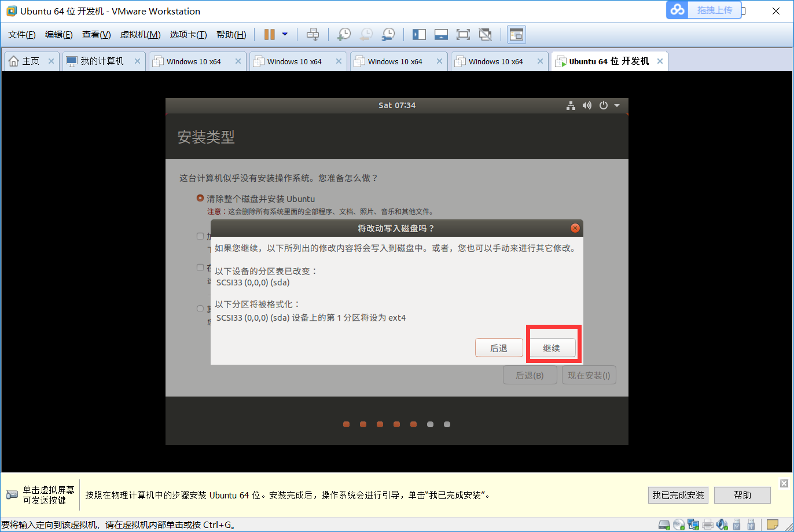Click 后退 in the confirmation dialog
This screenshot has width=794, height=532.
pyautogui.click(x=499, y=348)
